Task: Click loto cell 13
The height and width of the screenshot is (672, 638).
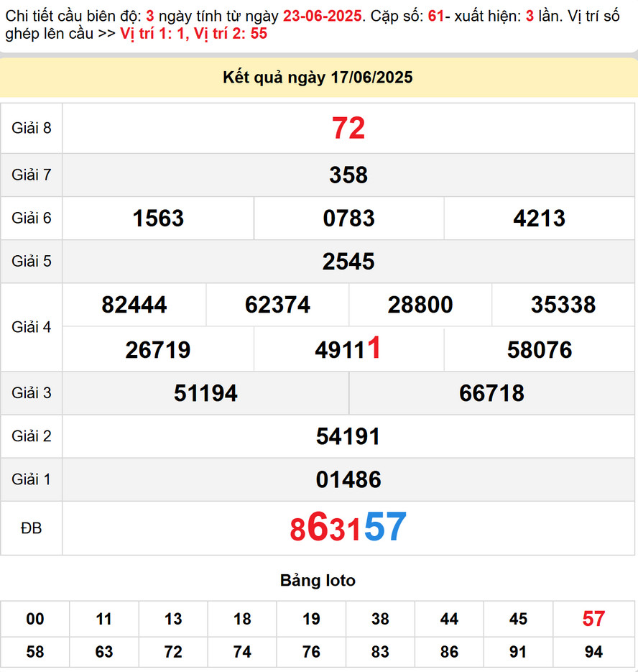Action: coord(173,619)
